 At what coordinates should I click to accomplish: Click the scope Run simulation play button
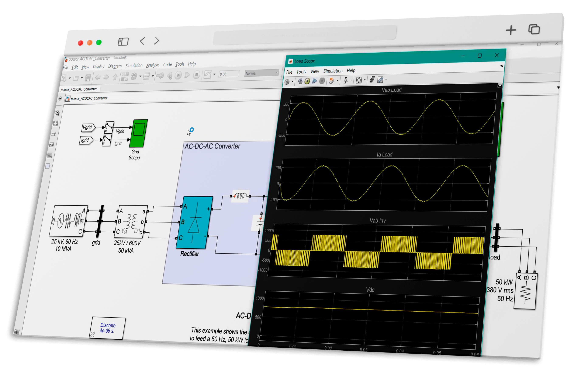click(307, 81)
